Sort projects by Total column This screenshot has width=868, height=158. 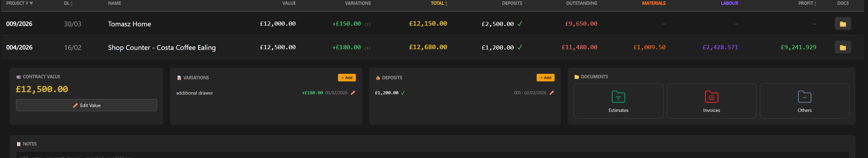pos(438,3)
